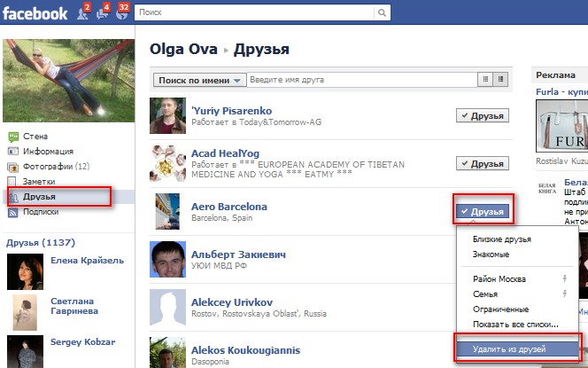Select Район Москва list
588x368 pixels.
point(499,279)
